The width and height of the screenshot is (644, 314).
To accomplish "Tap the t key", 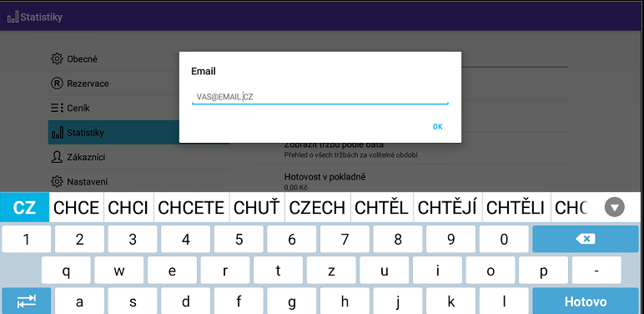I will [x=278, y=271].
